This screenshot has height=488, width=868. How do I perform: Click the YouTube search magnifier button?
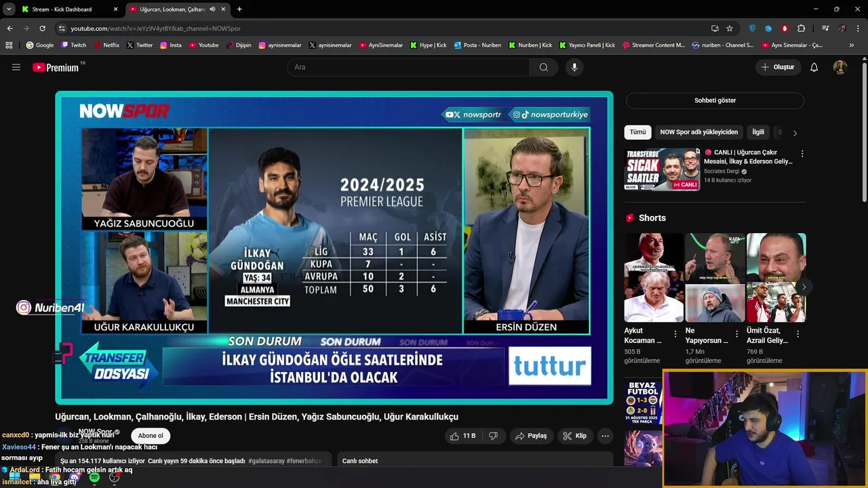(544, 67)
